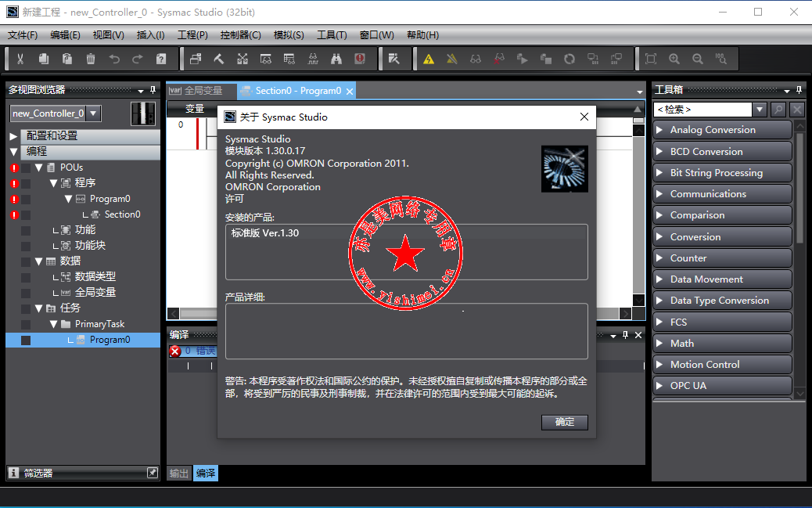Select Program0 under PrimaryTask
The height and width of the screenshot is (508, 812).
click(110, 340)
